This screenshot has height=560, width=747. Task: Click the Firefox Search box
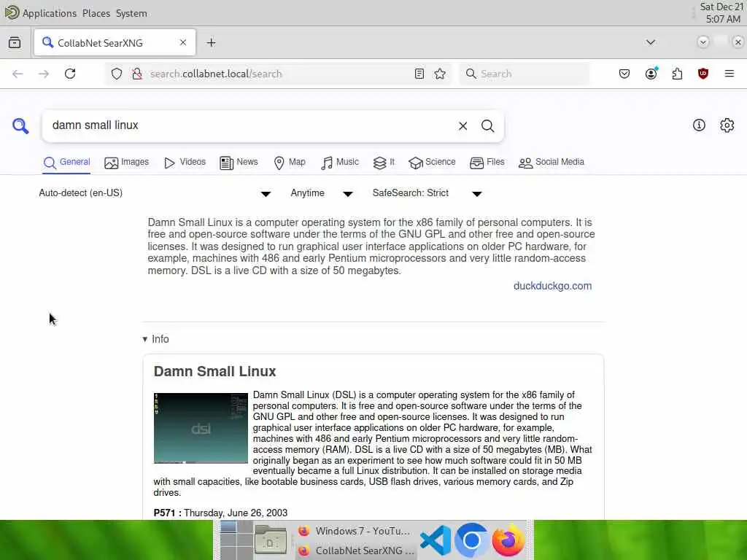coord(524,74)
